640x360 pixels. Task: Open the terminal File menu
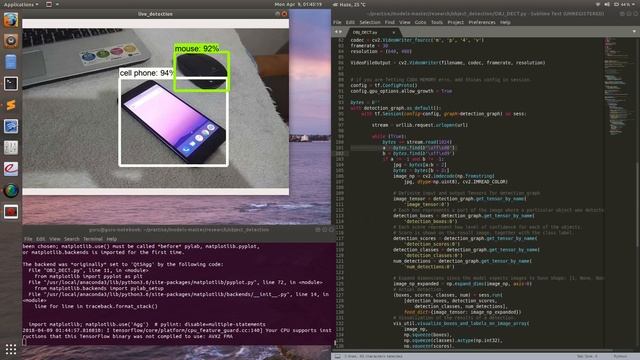(28, 239)
